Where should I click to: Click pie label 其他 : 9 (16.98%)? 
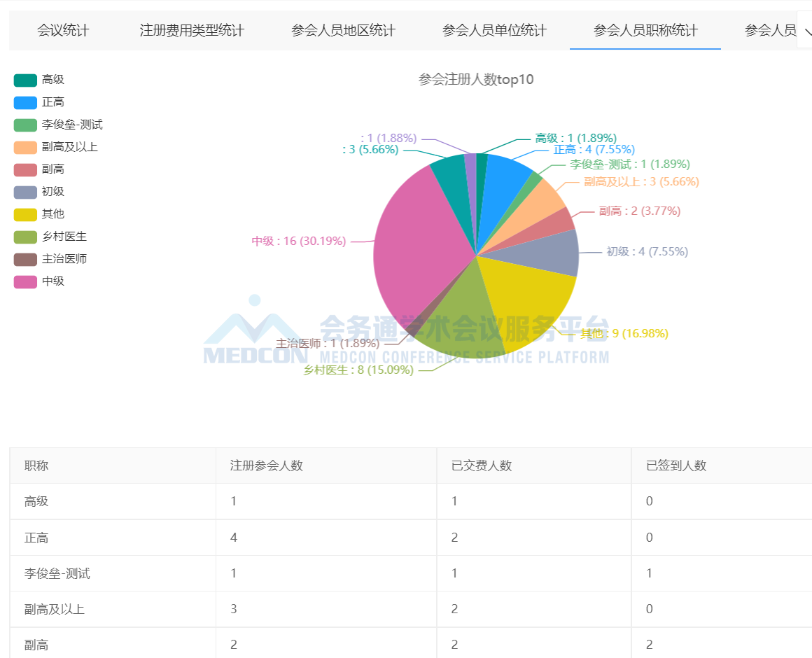point(624,333)
